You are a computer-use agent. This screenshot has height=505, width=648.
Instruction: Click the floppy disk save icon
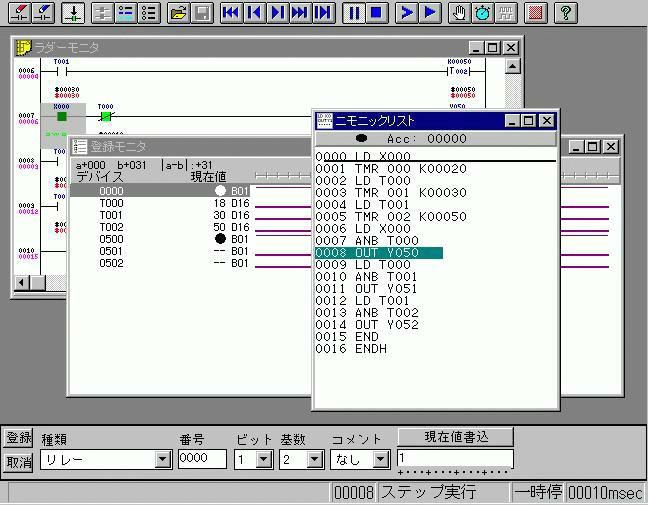point(202,13)
